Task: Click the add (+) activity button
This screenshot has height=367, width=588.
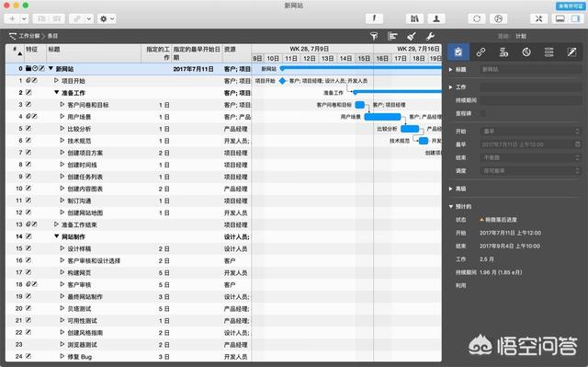Action: point(12,18)
